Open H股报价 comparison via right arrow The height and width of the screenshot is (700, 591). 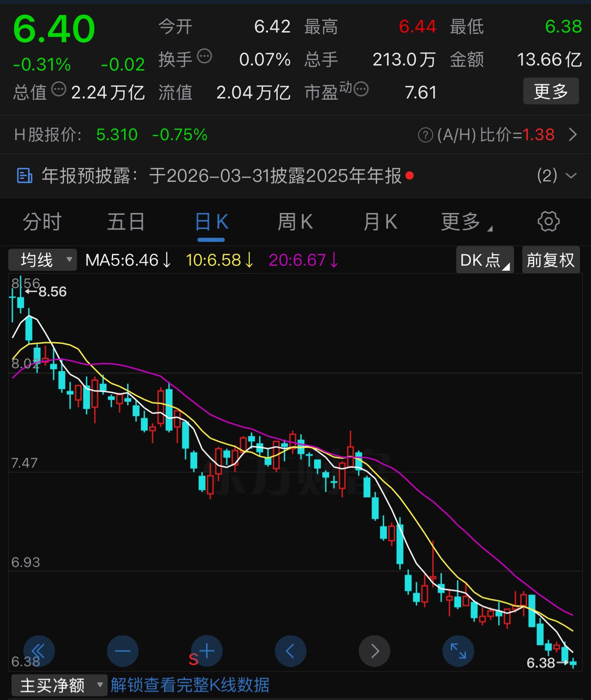point(573,135)
